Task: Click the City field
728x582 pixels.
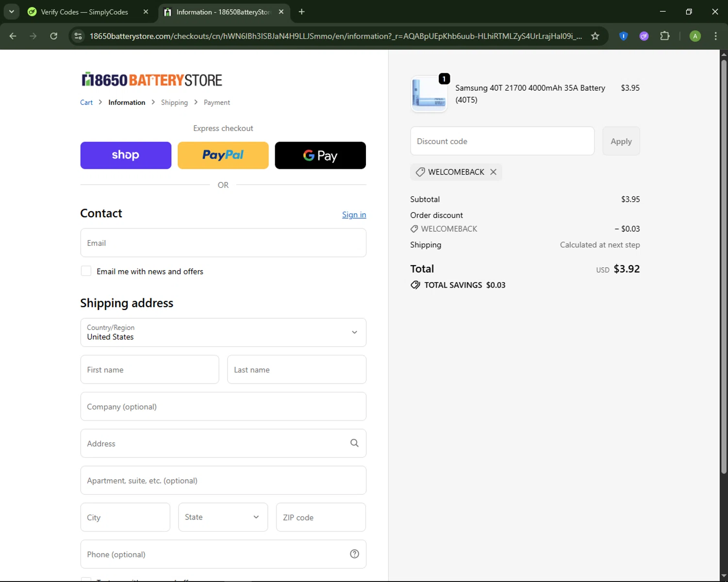Action: click(x=125, y=517)
